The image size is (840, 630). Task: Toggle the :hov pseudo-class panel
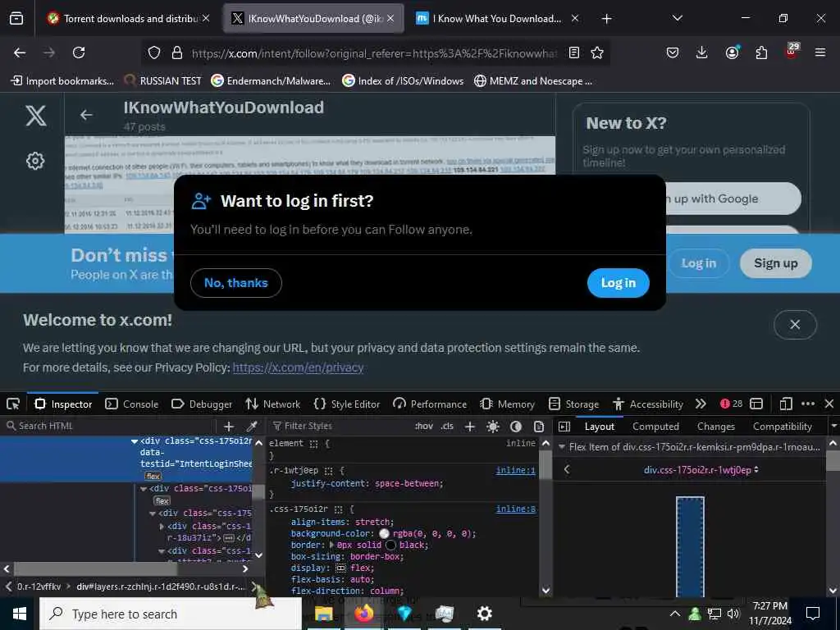(423, 427)
